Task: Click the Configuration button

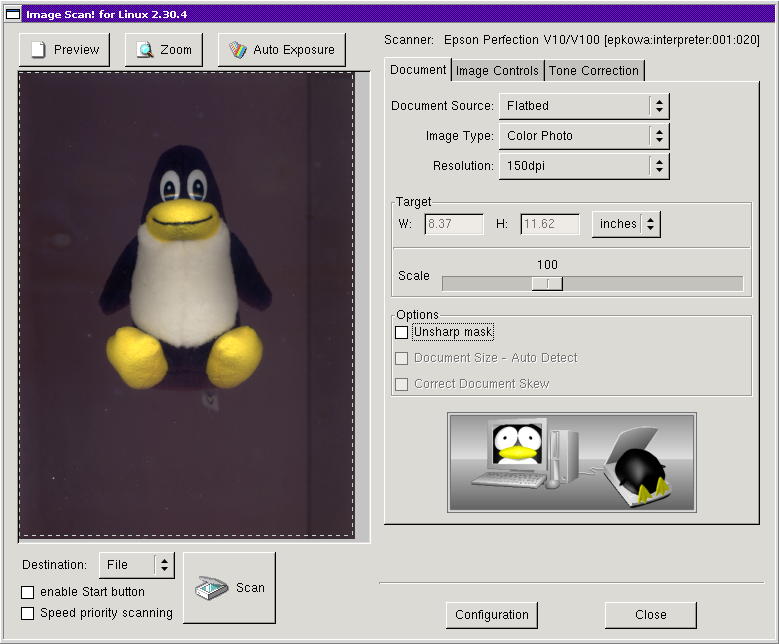Action: click(492, 615)
